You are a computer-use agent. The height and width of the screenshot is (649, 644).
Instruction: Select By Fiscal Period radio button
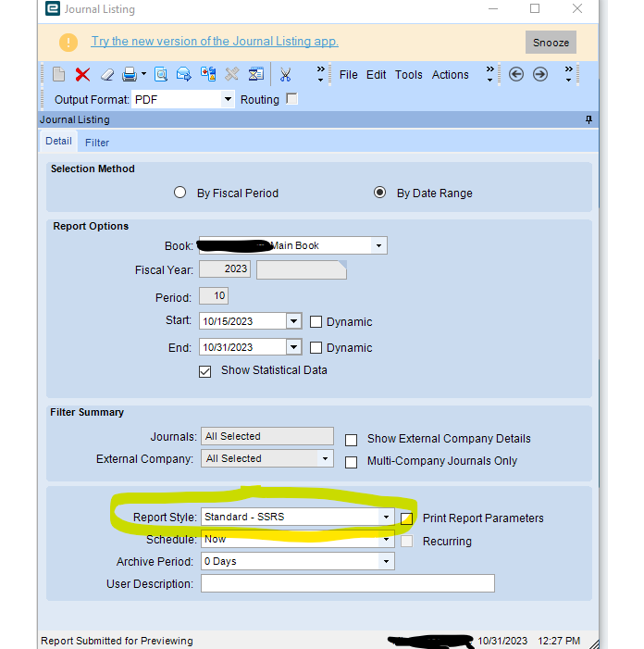180,193
